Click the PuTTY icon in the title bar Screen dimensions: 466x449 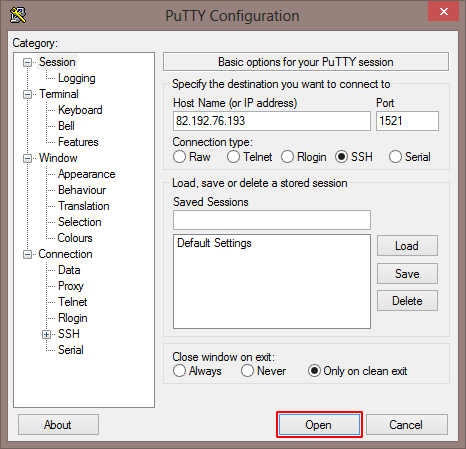point(18,15)
